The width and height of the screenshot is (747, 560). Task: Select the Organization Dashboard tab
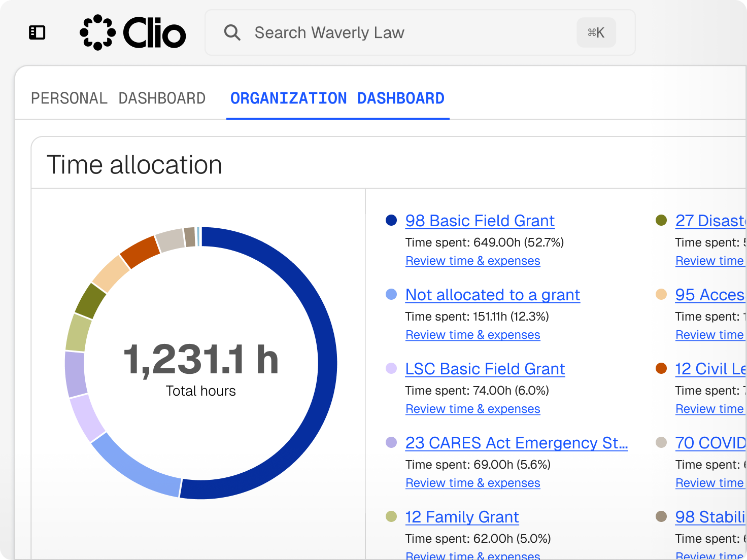pos(337,98)
